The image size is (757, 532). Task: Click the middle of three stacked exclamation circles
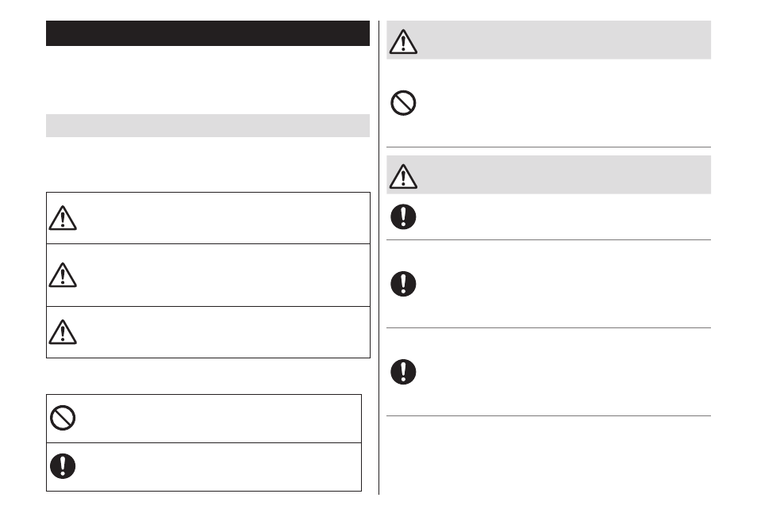(403, 284)
